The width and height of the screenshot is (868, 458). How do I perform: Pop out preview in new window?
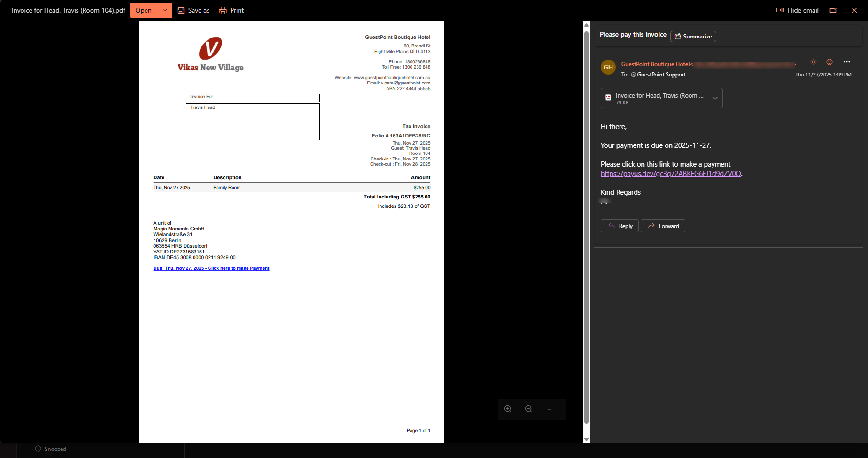point(833,10)
